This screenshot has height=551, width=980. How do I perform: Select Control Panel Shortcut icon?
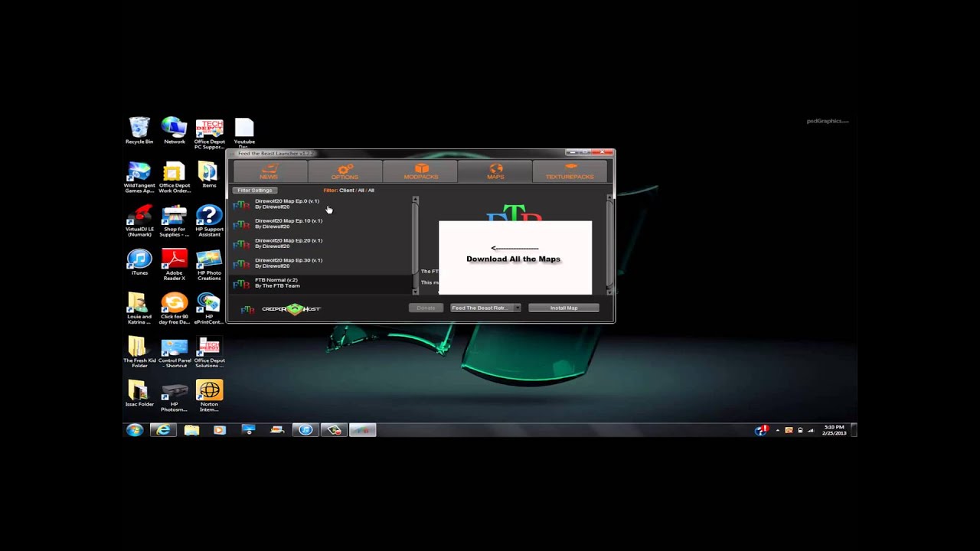(x=175, y=352)
